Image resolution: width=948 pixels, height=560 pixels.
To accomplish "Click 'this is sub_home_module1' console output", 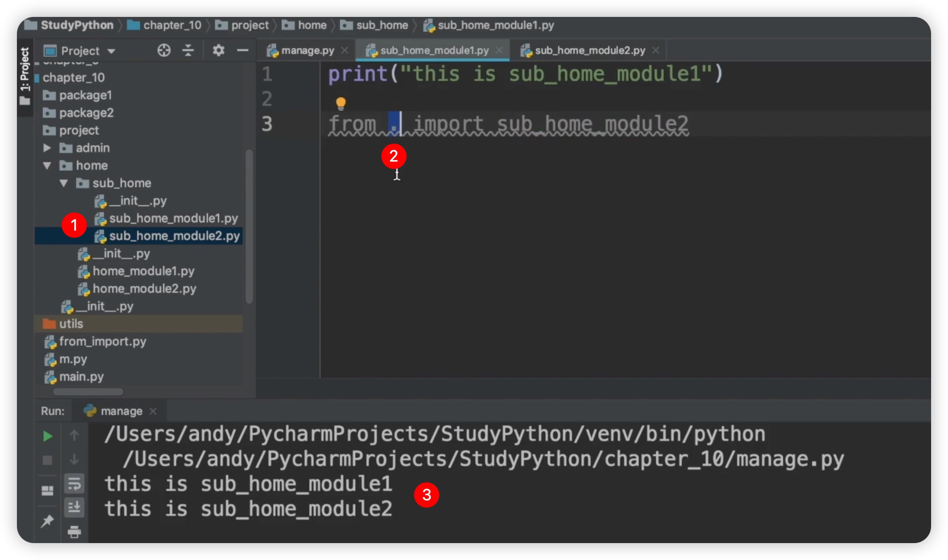I will 249,484.
